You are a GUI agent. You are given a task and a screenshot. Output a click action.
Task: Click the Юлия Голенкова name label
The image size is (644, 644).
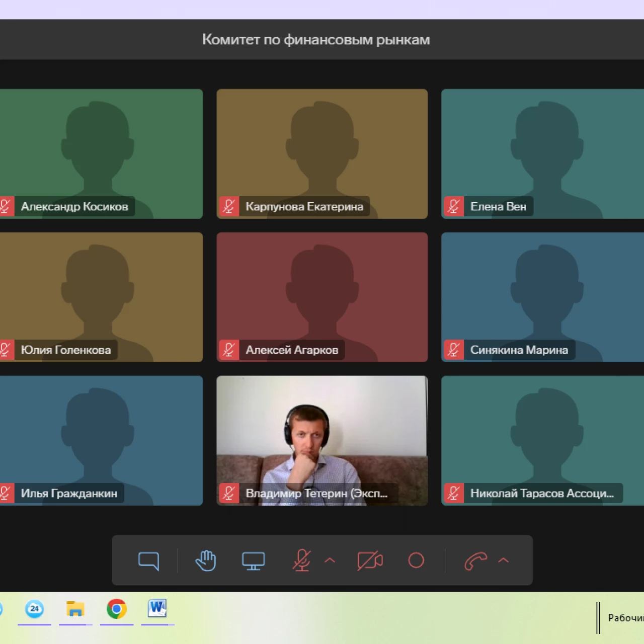[x=66, y=350]
